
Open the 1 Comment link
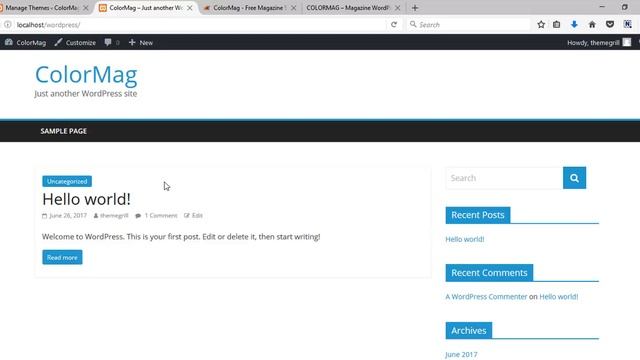click(161, 216)
